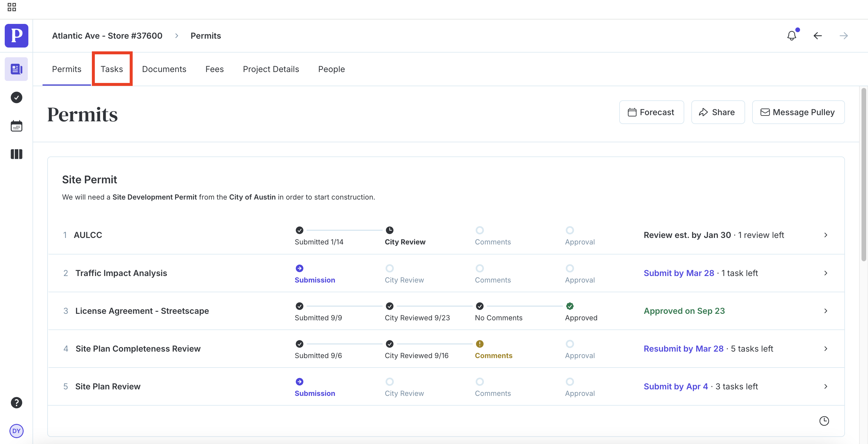Click the Forecast button
The width and height of the screenshot is (868, 444).
[x=651, y=112]
